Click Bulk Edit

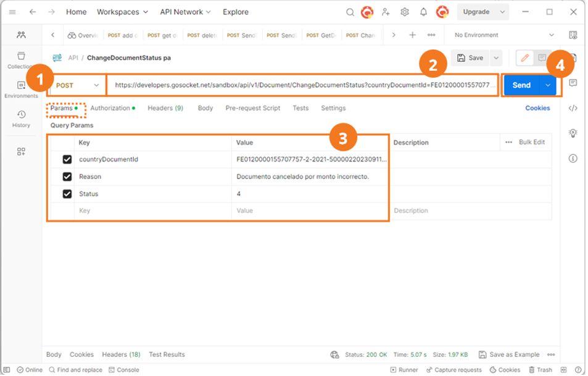[x=532, y=142]
